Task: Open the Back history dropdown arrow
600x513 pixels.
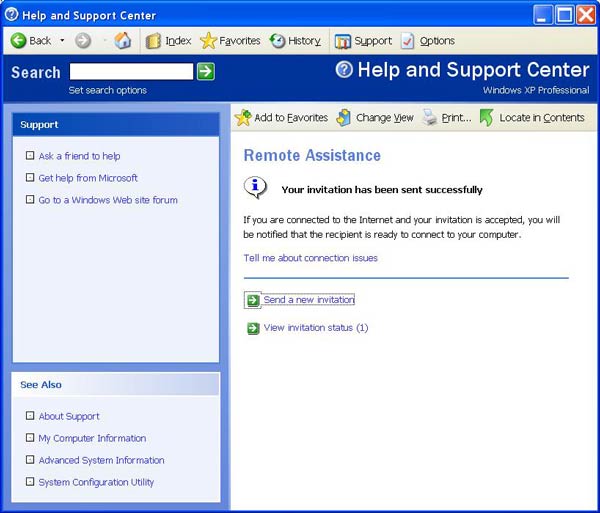Action: click(x=62, y=41)
